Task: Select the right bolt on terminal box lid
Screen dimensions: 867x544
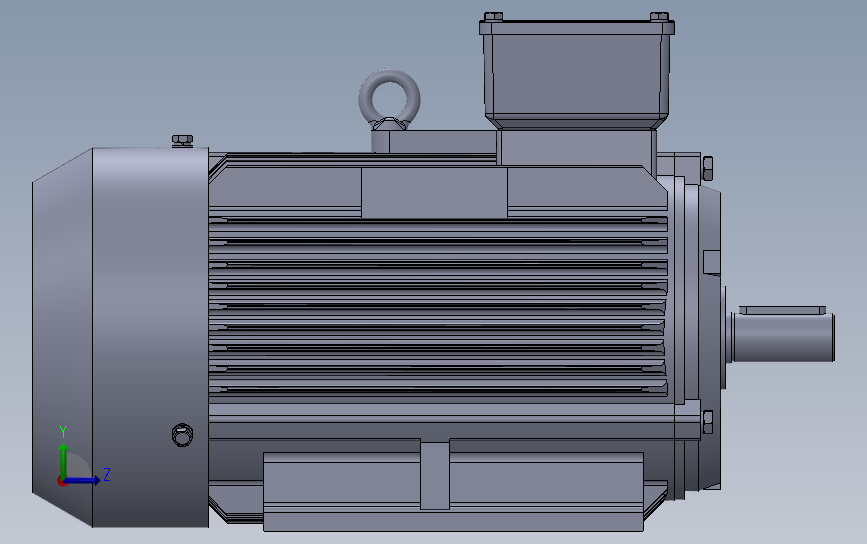Action: 659,17
